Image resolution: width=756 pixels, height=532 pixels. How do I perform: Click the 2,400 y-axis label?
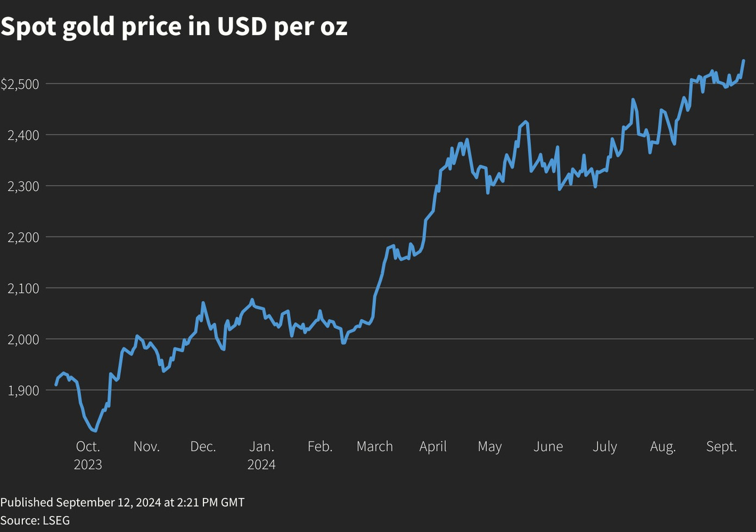23,135
